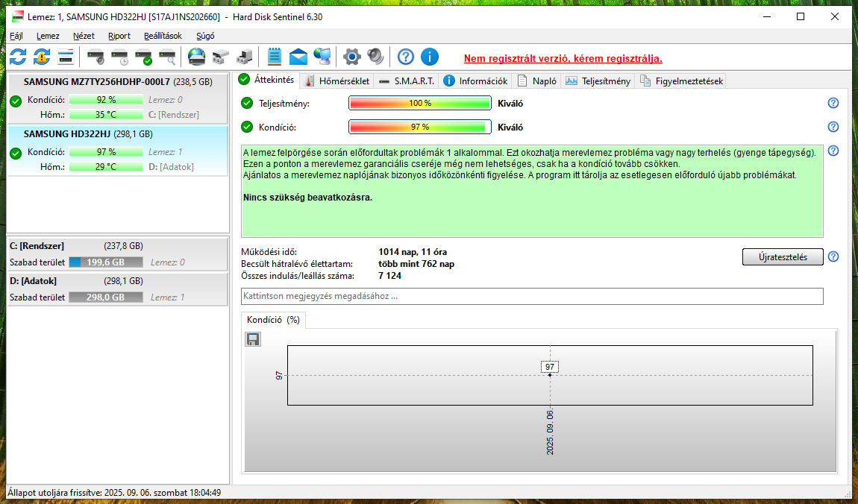Switch to the Teljesítmény tab
858x504 pixels.
pyautogui.click(x=598, y=81)
